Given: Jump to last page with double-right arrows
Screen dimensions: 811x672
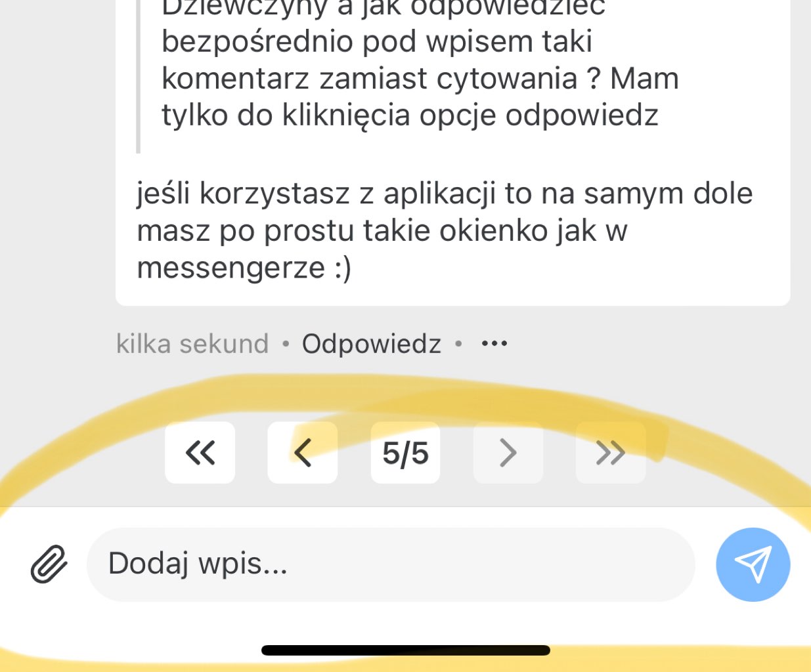Looking at the screenshot, I should [611, 453].
